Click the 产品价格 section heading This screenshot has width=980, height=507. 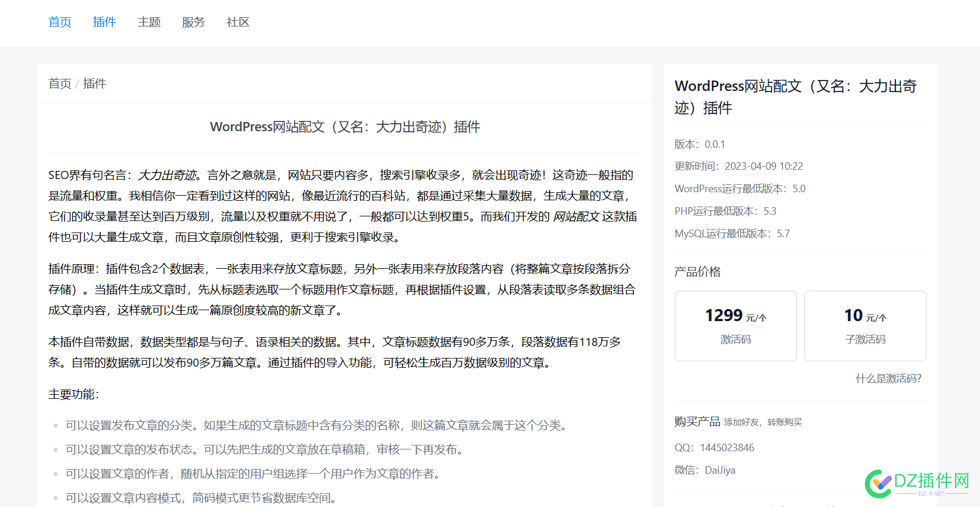click(x=697, y=272)
